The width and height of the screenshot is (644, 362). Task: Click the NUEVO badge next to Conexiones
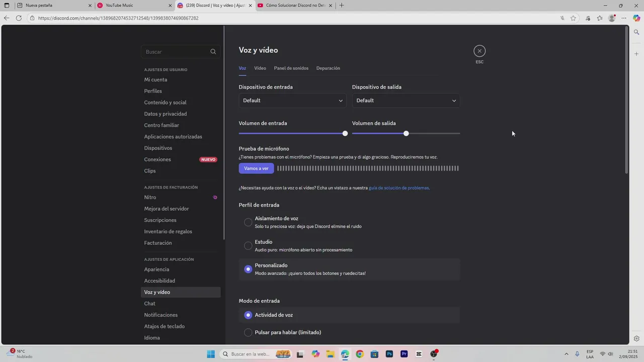point(208,159)
